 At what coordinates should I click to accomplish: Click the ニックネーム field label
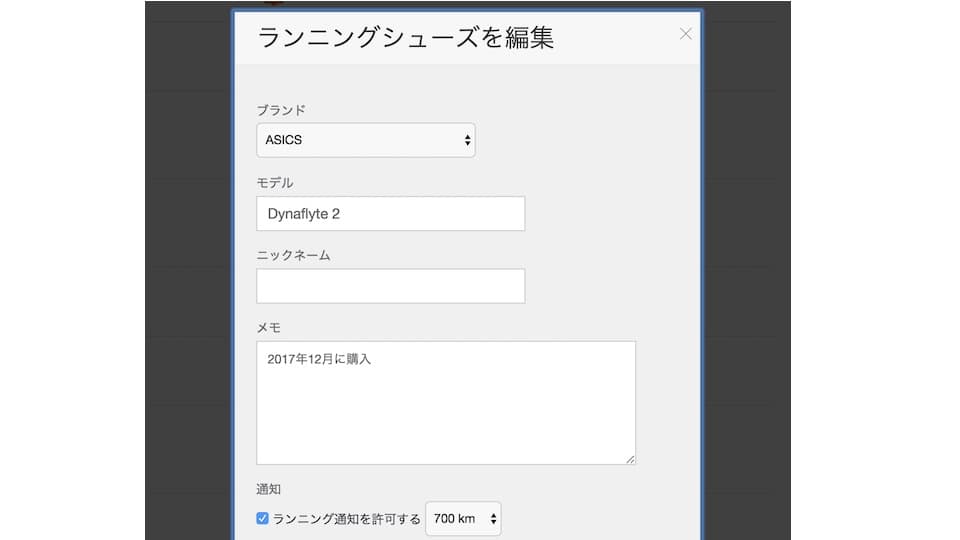click(293, 255)
